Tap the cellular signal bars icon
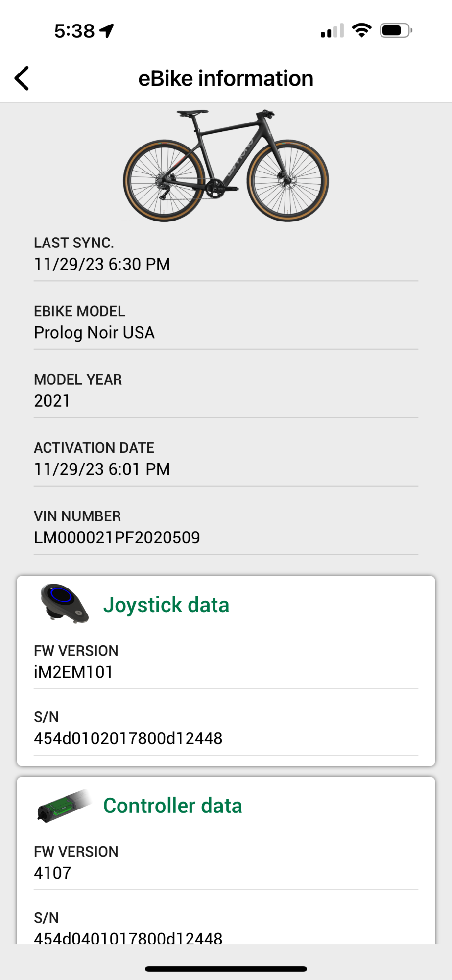This screenshot has width=452, height=980. pos(332,31)
